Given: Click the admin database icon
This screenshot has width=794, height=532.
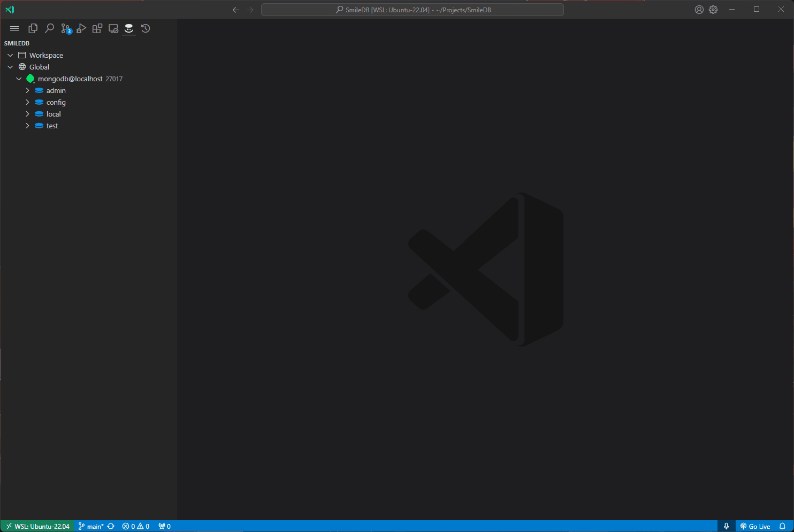Looking at the screenshot, I should (x=39, y=90).
